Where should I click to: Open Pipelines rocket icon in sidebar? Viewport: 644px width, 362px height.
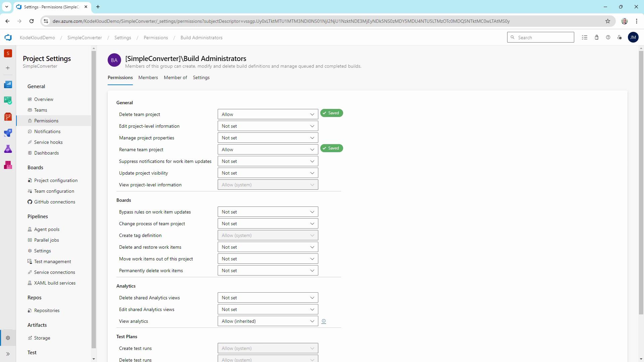coord(8,133)
